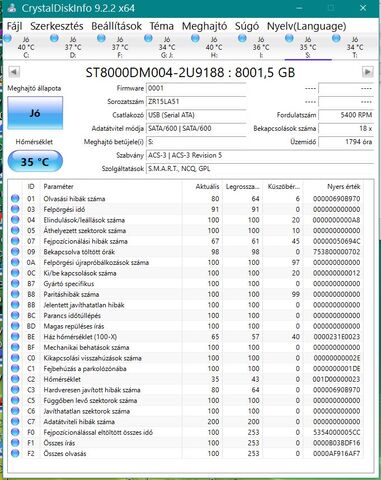This screenshot has width=381, height=480.
Task: Click status icon for Ki/be kapcsolások száma
Action: point(15,273)
